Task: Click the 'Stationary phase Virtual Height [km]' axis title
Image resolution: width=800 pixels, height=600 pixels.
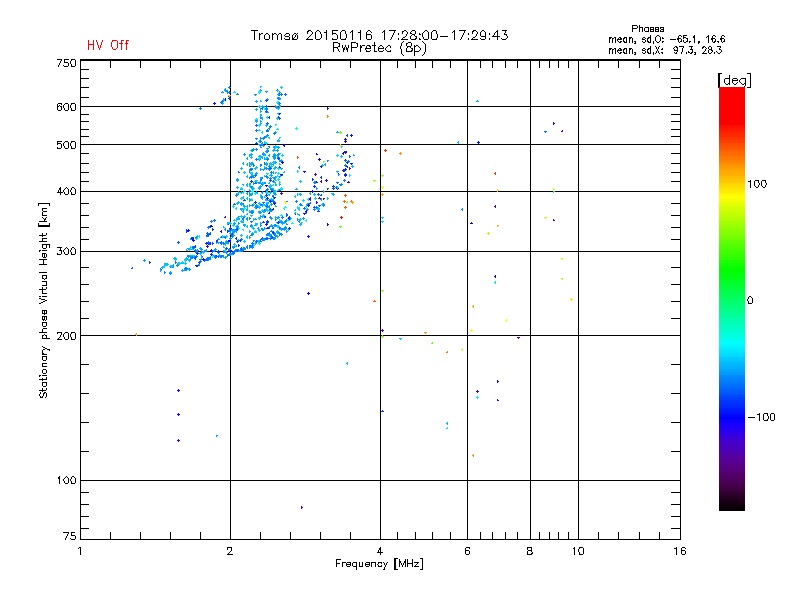Action: click(44, 300)
